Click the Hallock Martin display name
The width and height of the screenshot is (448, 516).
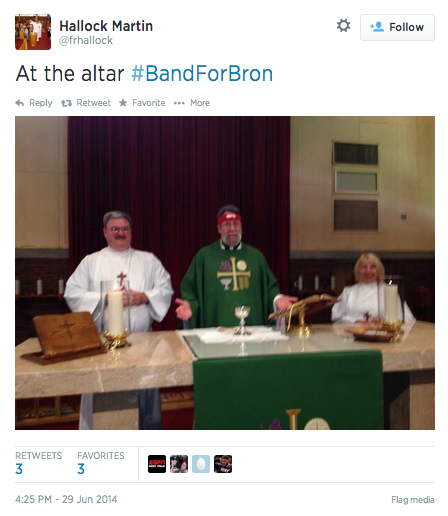click(x=106, y=26)
